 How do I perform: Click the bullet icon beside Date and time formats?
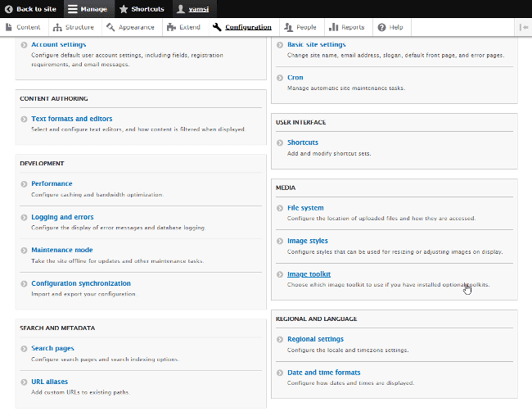(x=280, y=373)
